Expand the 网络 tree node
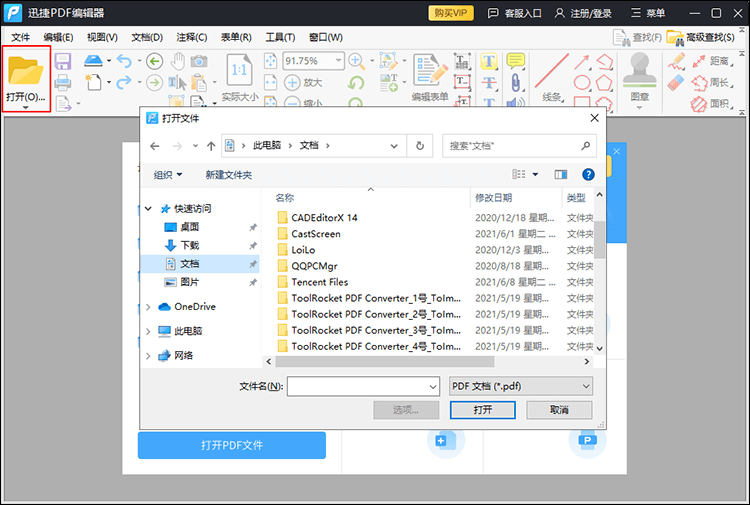750x505 pixels. [148, 355]
